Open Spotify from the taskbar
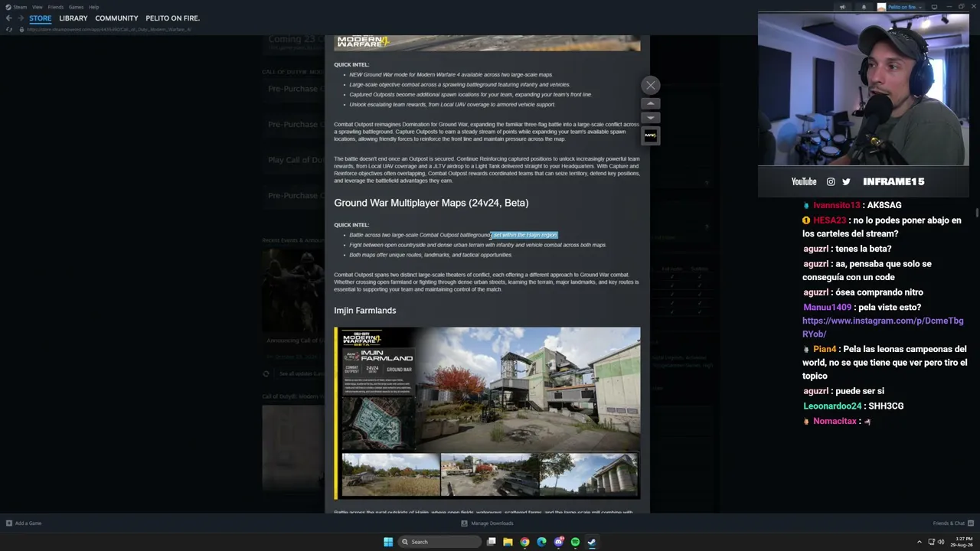Viewport: 980px width, 551px height. (575, 542)
